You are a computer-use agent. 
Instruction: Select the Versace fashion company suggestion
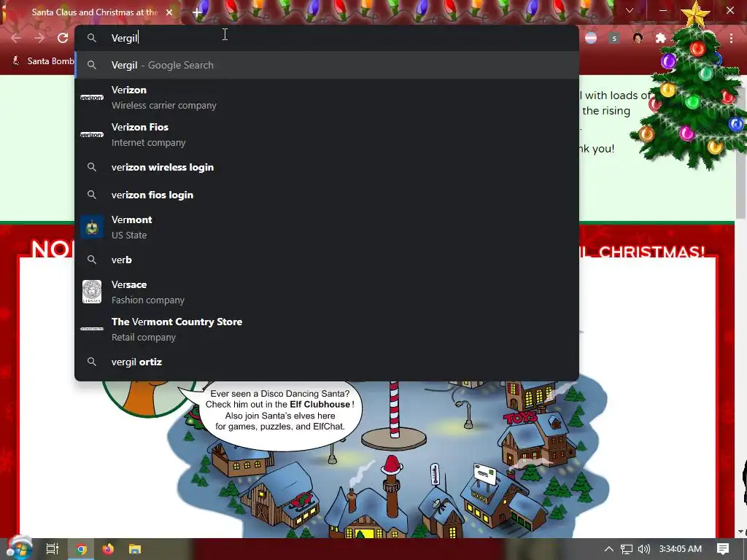coord(327,292)
